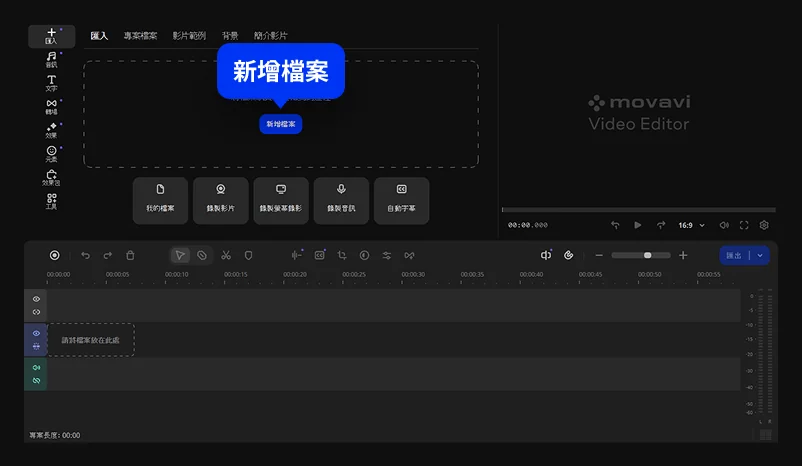
Task: Open the 效果 (Effects) sidebar panel
Action: click(x=51, y=129)
